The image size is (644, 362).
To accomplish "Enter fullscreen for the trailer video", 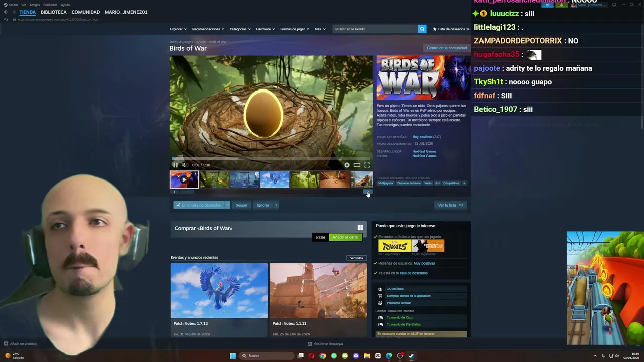I will (367, 165).
